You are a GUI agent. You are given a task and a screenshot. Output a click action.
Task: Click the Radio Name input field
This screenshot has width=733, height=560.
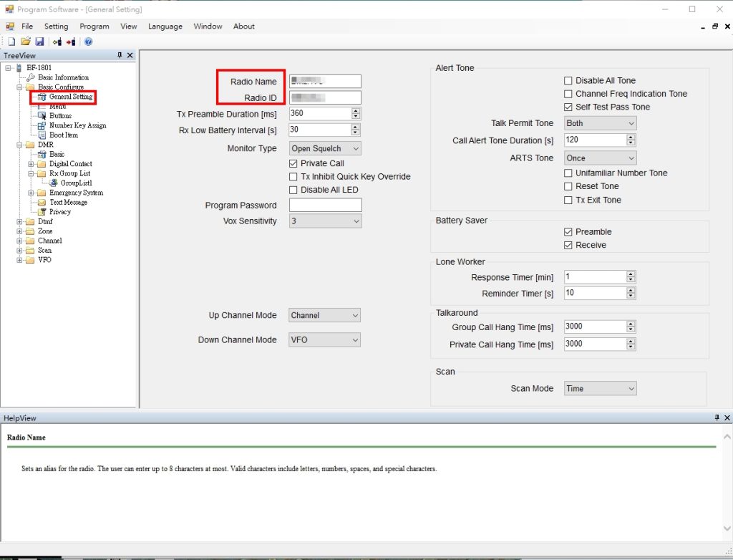tap(326, 81)
